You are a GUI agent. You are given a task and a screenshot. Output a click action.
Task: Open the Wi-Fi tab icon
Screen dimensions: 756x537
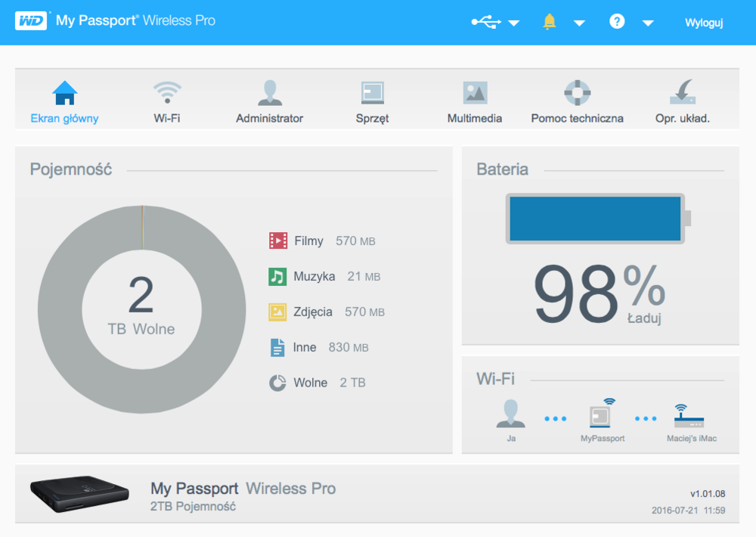tap(167, 92)
